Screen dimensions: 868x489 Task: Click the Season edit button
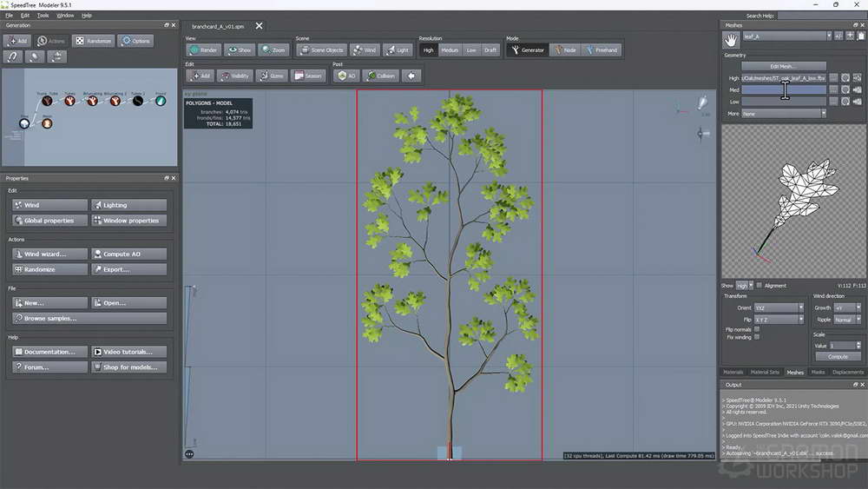tap(308, 76)
